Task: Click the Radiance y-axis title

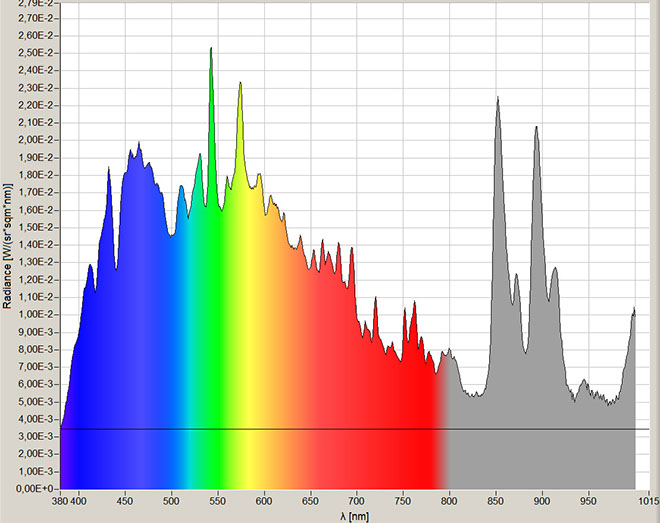Action: (8, 244)
